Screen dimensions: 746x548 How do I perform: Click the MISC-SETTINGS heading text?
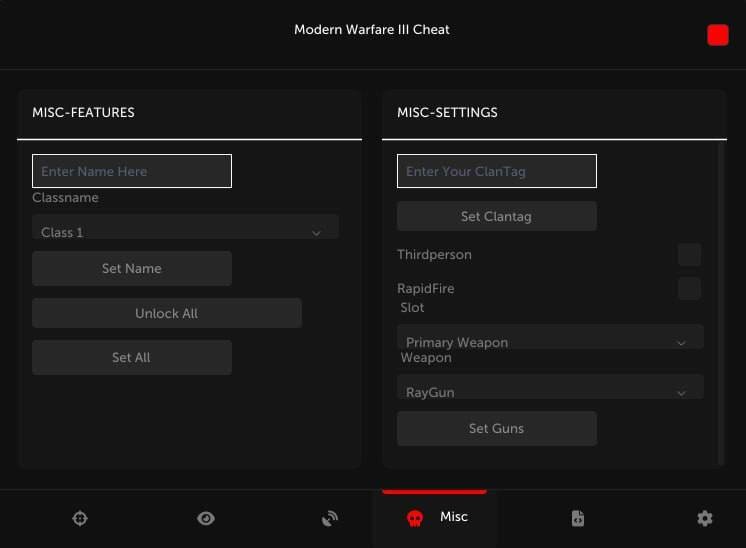tap(447, 112)
